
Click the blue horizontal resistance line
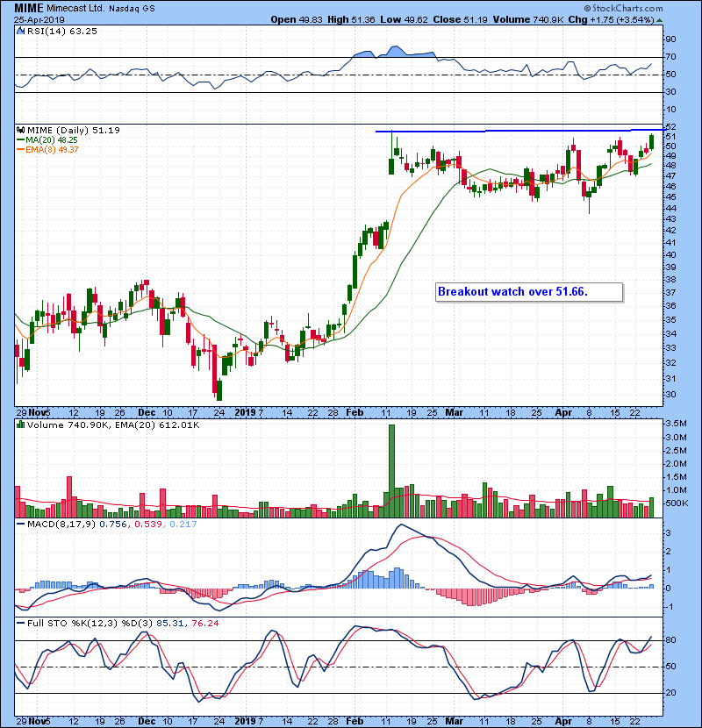pyautogui.click(x=518, y=131)
